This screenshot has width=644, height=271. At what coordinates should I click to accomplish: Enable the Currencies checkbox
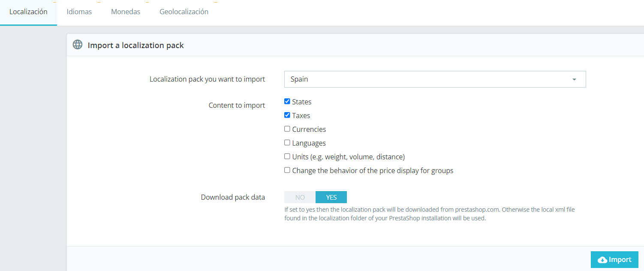[x=287, y=129]
